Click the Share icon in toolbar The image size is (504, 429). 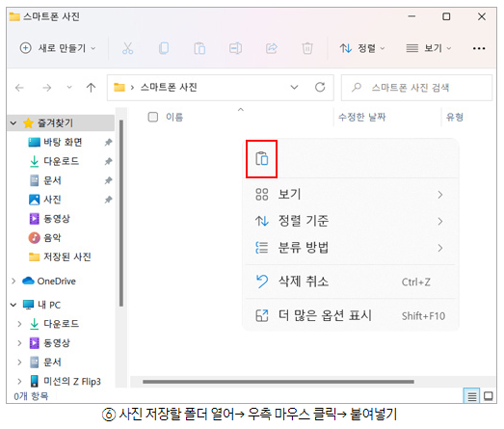pyautogui.click(x=272, y=48)
